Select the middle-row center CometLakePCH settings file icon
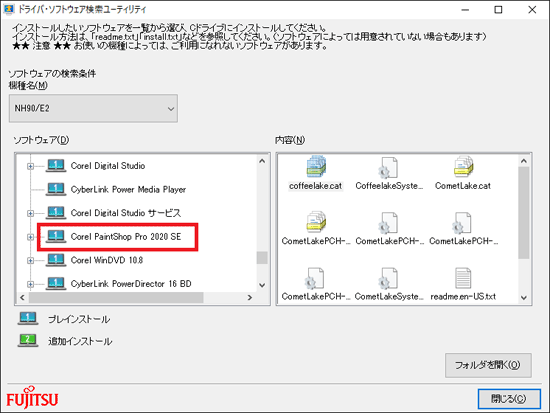Viewport: 550px width, 413px height. click(388, 222)
